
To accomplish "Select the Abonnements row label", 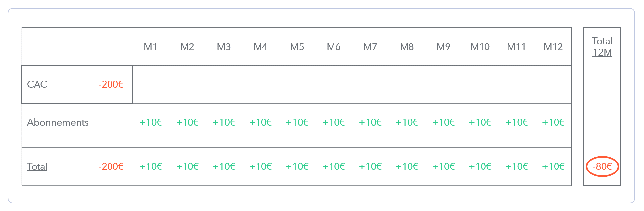I will (x=58, y=122).
